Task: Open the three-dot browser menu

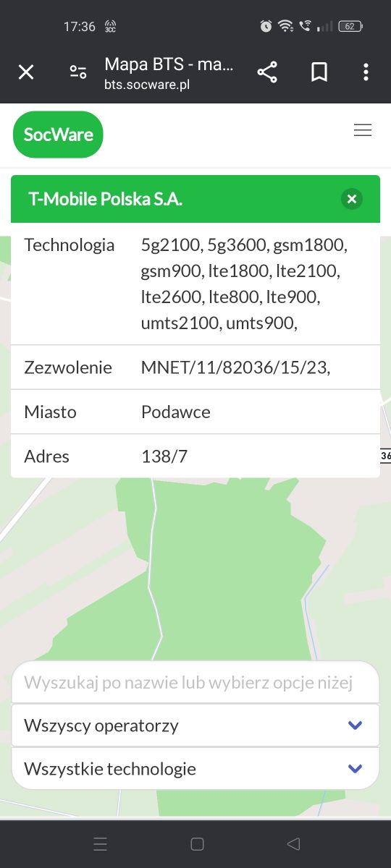Action: coord(366,72)
